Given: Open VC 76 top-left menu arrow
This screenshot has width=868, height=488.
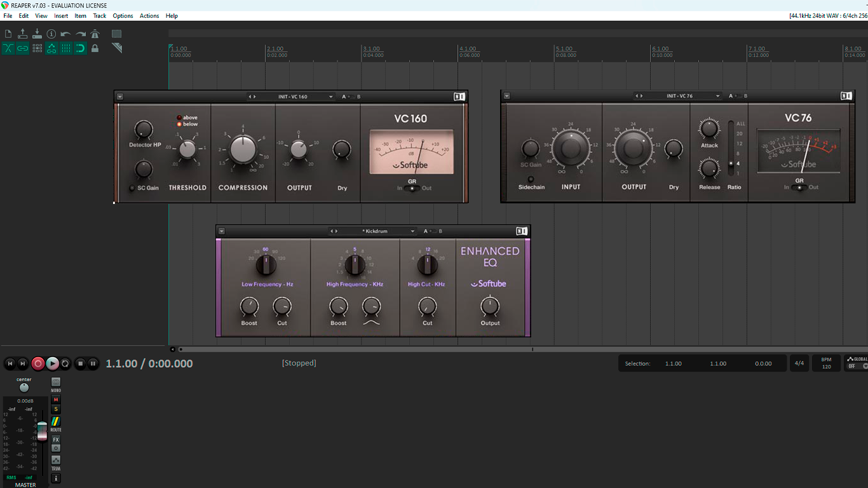Looking at the screenshot, I should (x=506, y=96).
